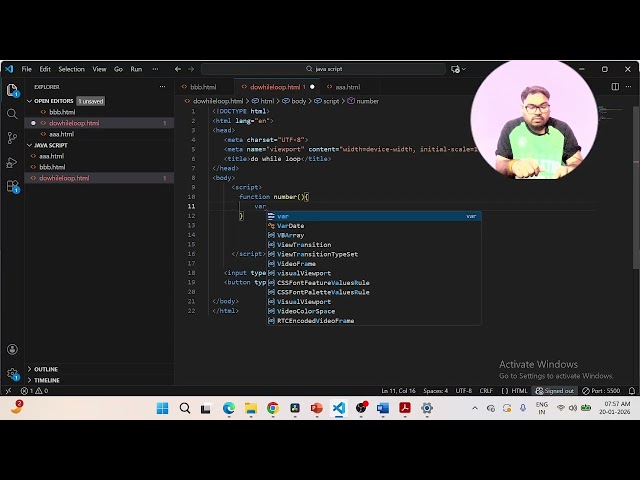
Task: Open the Accounts menu icon
Action: pyautogui.click(x=12, y=349)
